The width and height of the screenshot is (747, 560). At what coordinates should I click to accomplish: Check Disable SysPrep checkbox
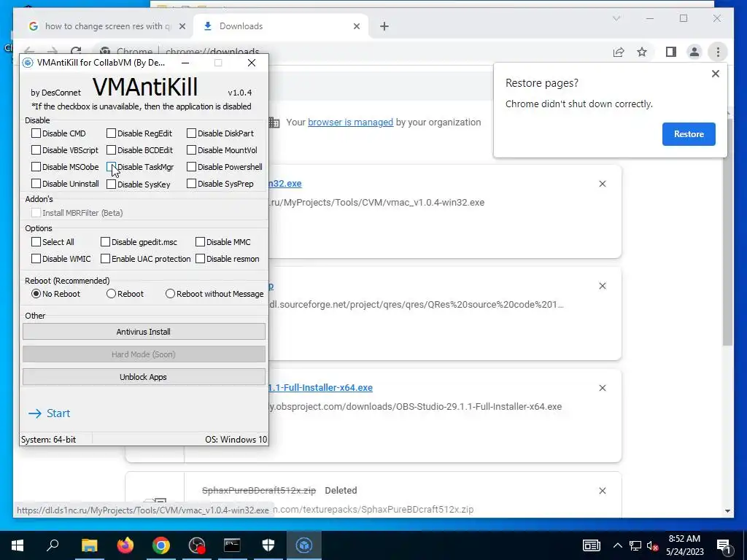191,183
